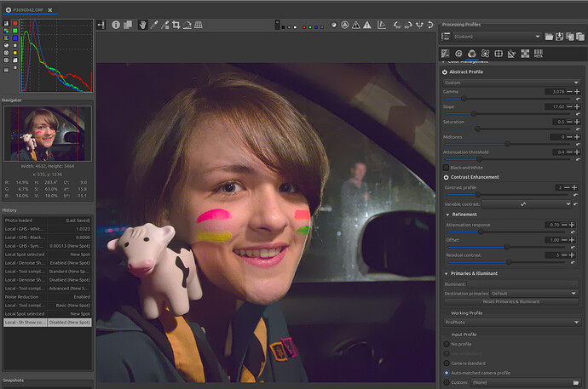The height and width of the screenshot is (389, 588).
Task: Click the image info icon
Action: pos(116,25)
